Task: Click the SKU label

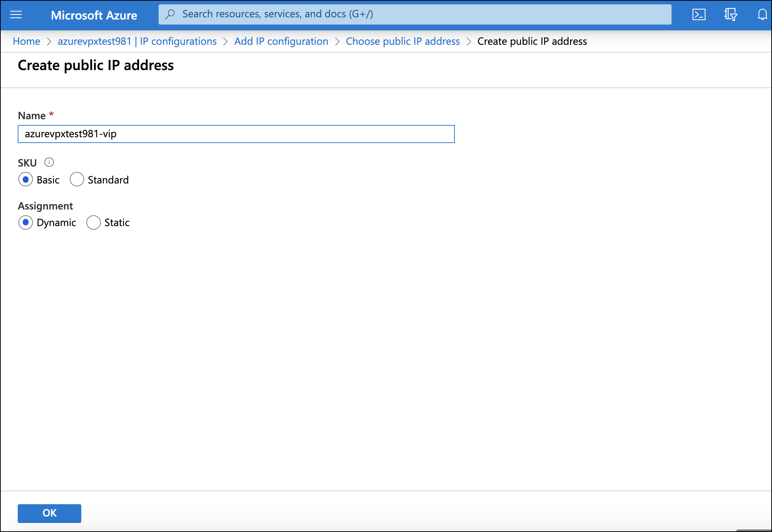Action: click(27, 163)
